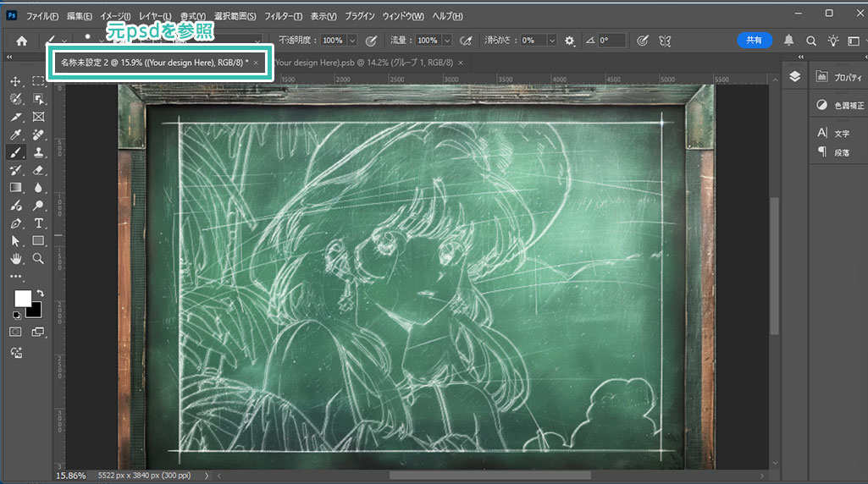This screenshot has height=484, width=868.
Task: Open status bar info arrow
Action: [x=207, y=476]
